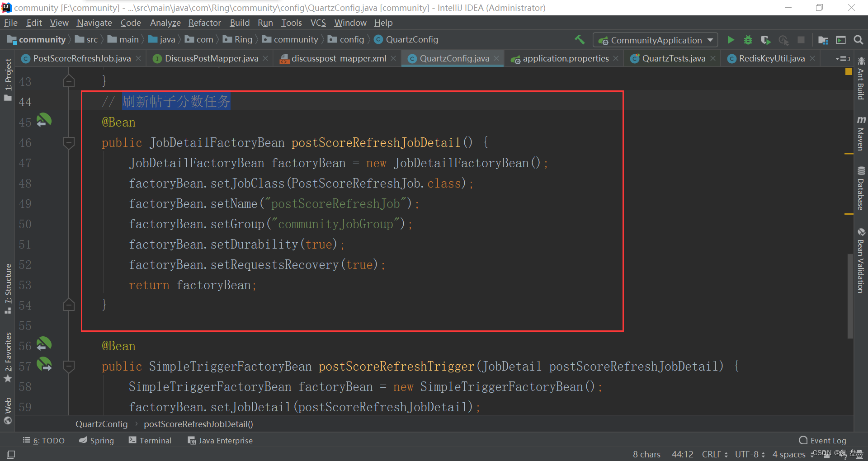This screenshot has height=461, width=868.
Task: Run with coverage shield icon
Action: (765, 40)
